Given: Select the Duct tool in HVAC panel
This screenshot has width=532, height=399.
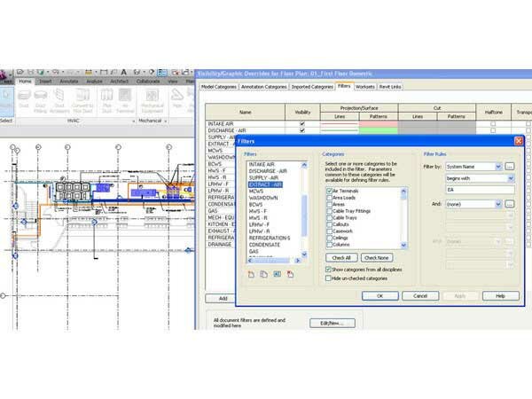Looking at the screenshot, I should pos(24,98).
